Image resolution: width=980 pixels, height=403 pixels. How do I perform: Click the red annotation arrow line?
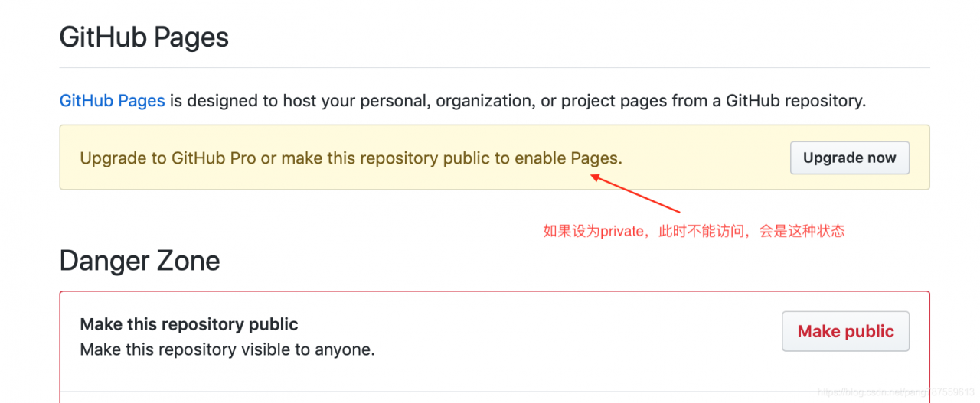click(635, 194)
